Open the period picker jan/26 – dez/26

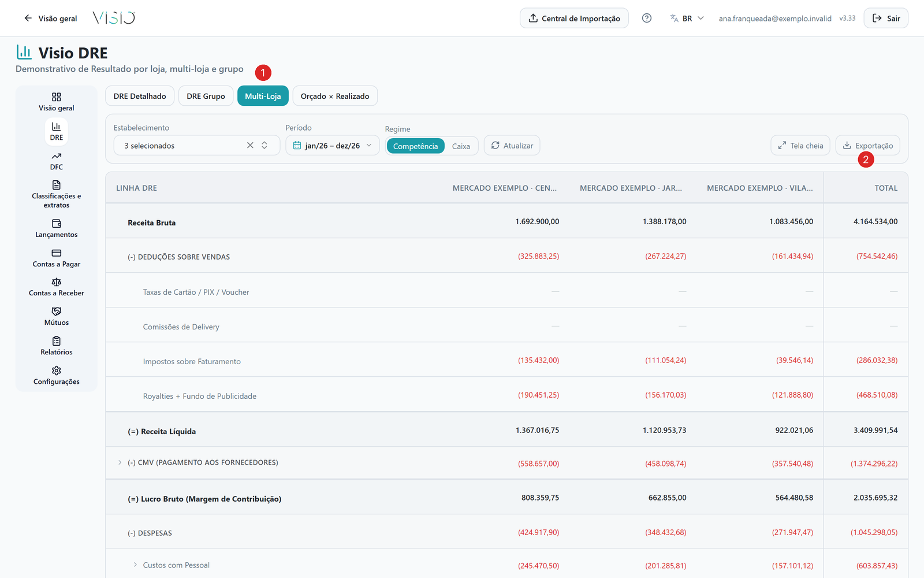[333, 145]
